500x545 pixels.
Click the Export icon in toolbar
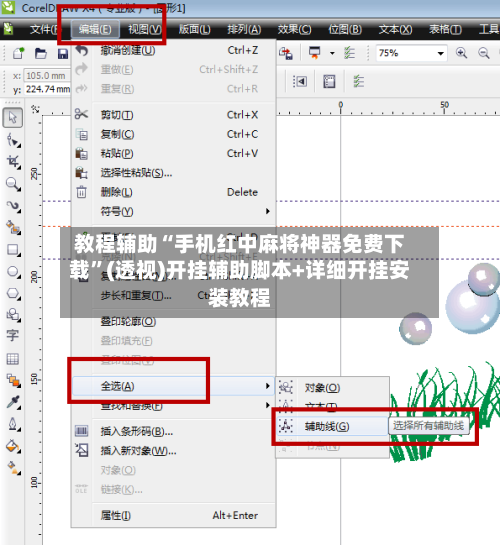click(286, 53)
